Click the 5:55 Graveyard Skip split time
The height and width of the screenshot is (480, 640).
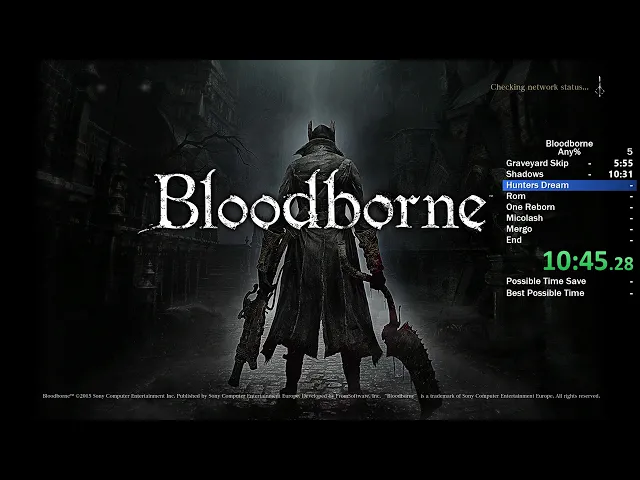623,163
